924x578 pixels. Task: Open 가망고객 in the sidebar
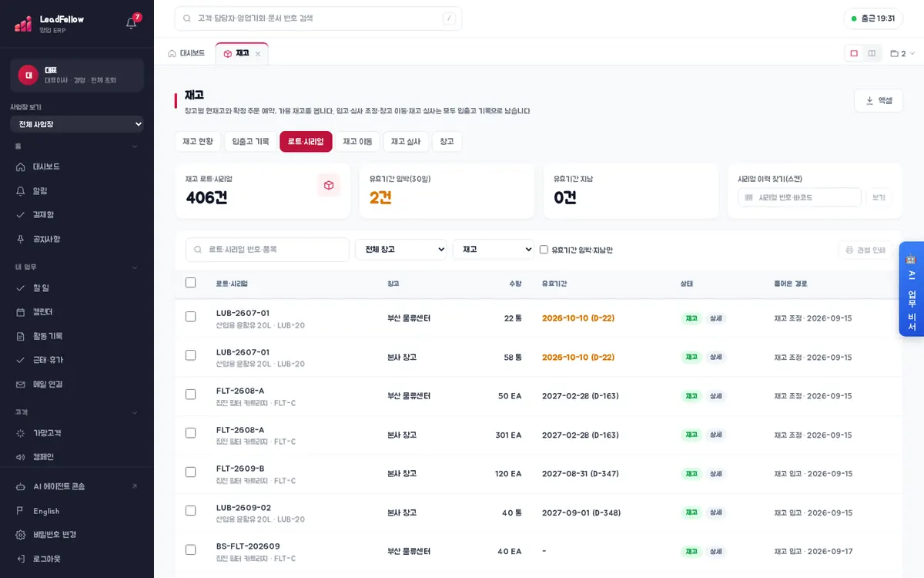[x=77, y=433]
